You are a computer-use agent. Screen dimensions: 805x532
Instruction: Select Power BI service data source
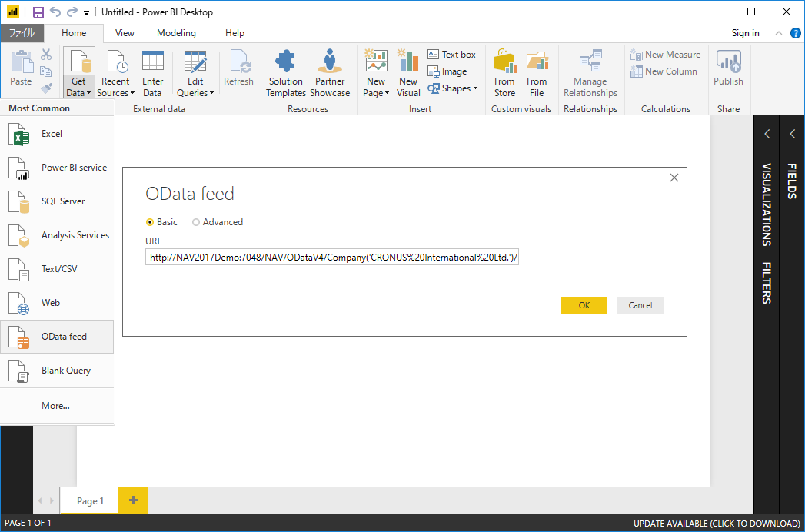[57, 168]
